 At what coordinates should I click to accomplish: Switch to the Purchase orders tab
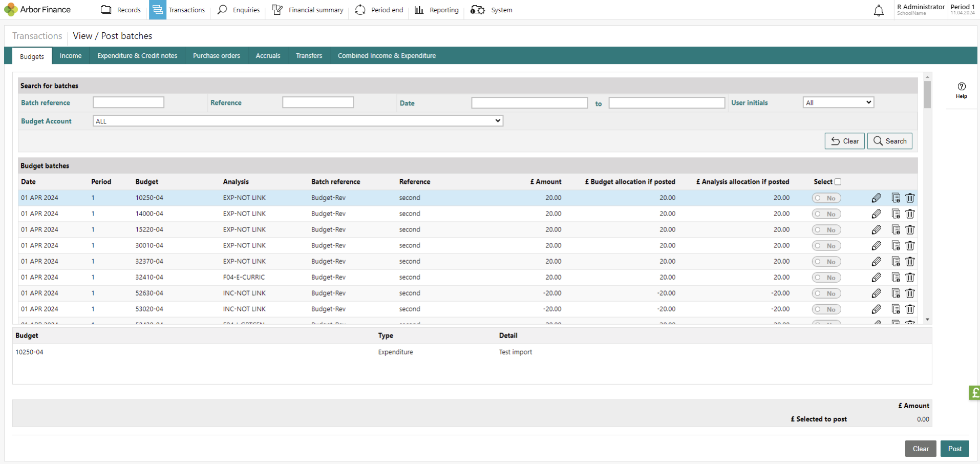(x=217, y=55)
